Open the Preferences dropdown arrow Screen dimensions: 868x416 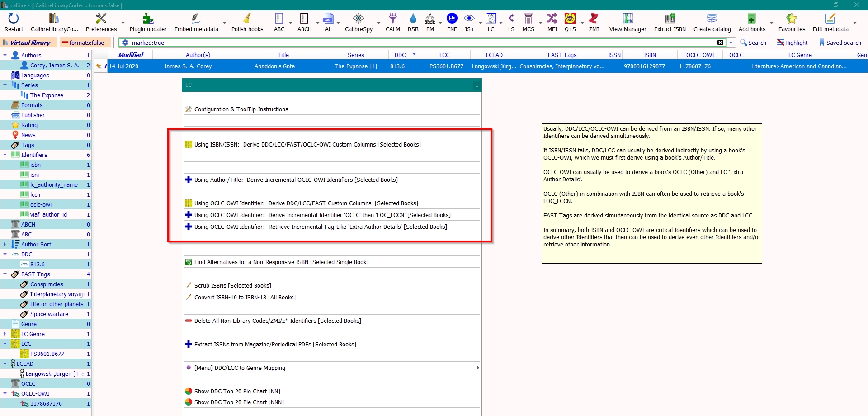123,22
